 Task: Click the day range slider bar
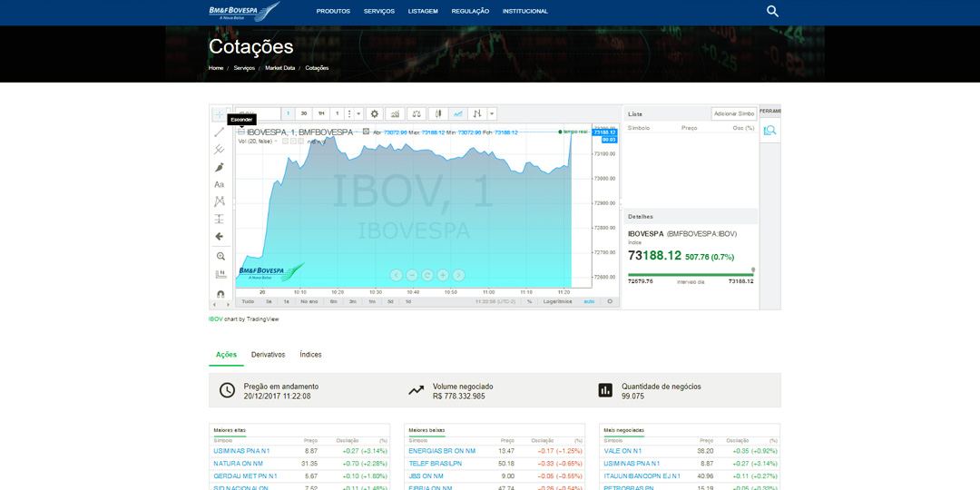tap(691, 274)
